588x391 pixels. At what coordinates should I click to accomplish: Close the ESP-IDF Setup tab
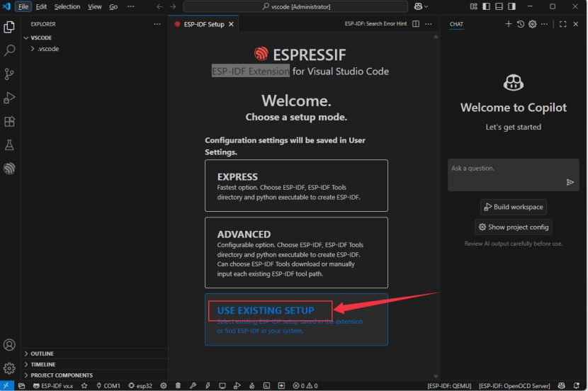[x=231, y=24]
